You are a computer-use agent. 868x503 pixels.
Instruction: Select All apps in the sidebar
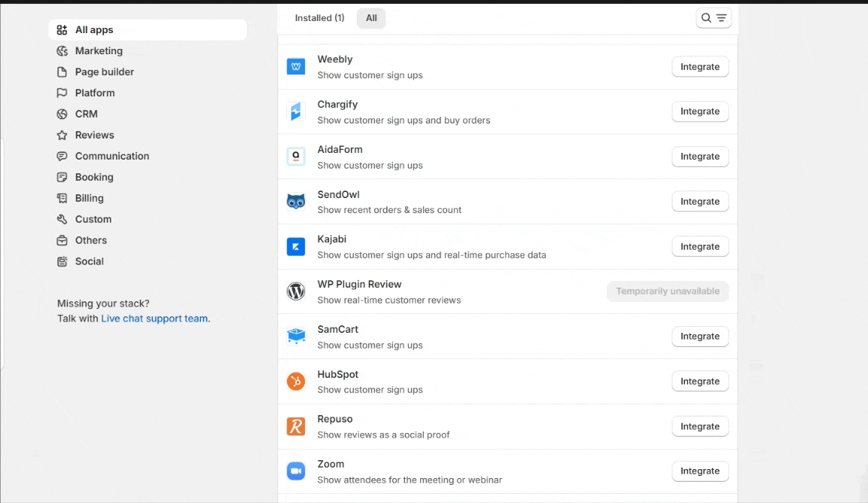point(148,30)
